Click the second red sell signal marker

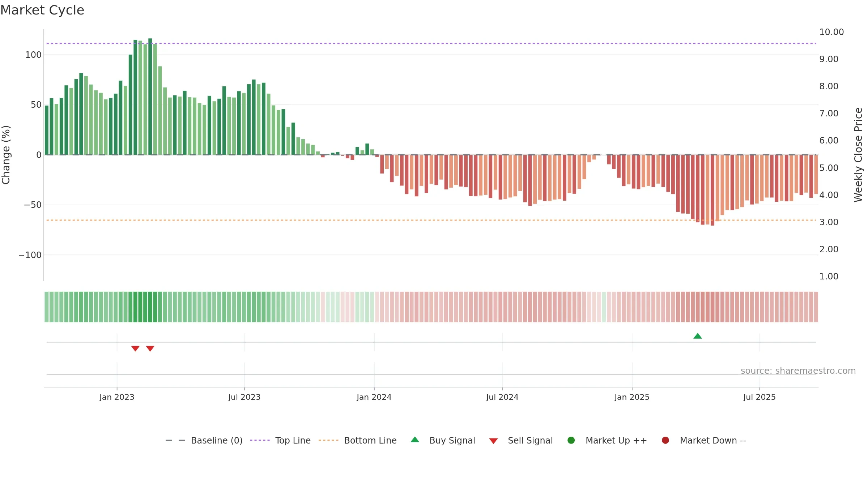(150, 348)
